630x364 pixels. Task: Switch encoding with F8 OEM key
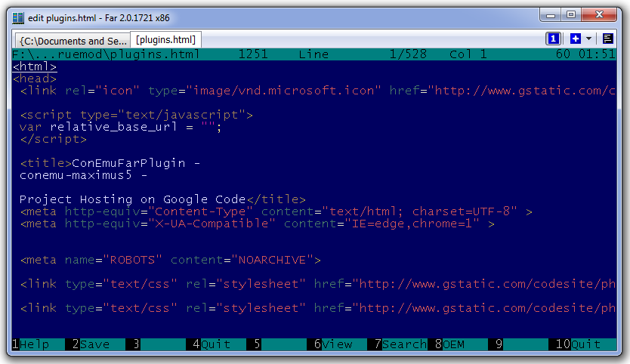click(x=453, y=344)
